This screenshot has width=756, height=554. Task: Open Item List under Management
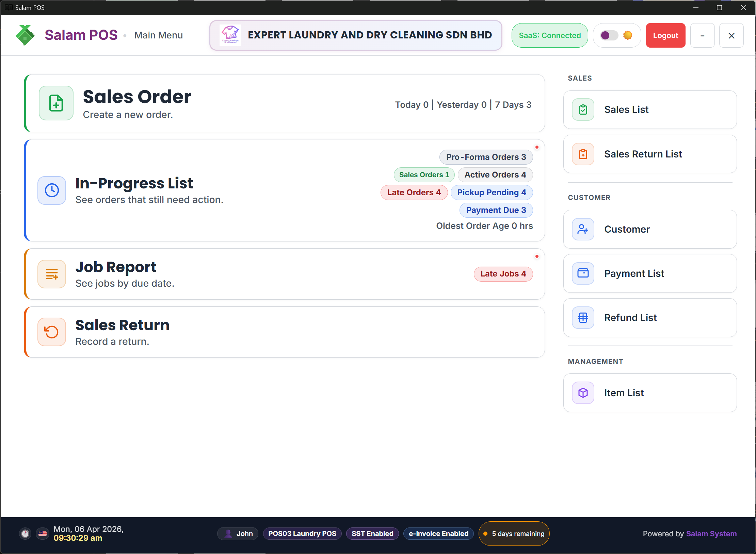tap(650, 393)
